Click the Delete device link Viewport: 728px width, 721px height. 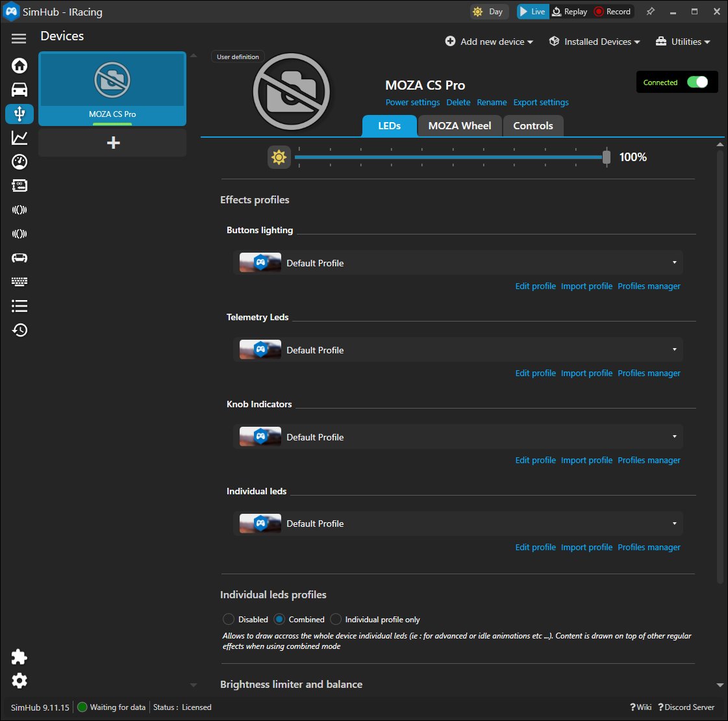pyautogui.click(x=458, y=102)
